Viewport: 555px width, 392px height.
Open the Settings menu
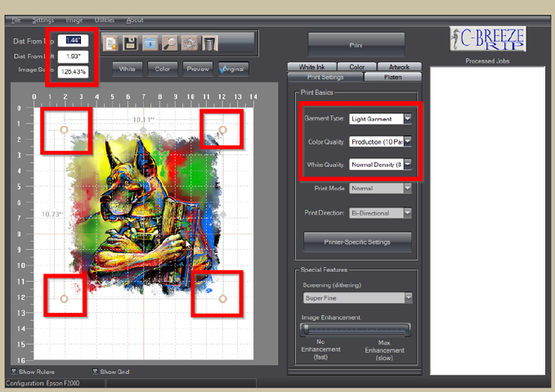(x=43, y=20)
